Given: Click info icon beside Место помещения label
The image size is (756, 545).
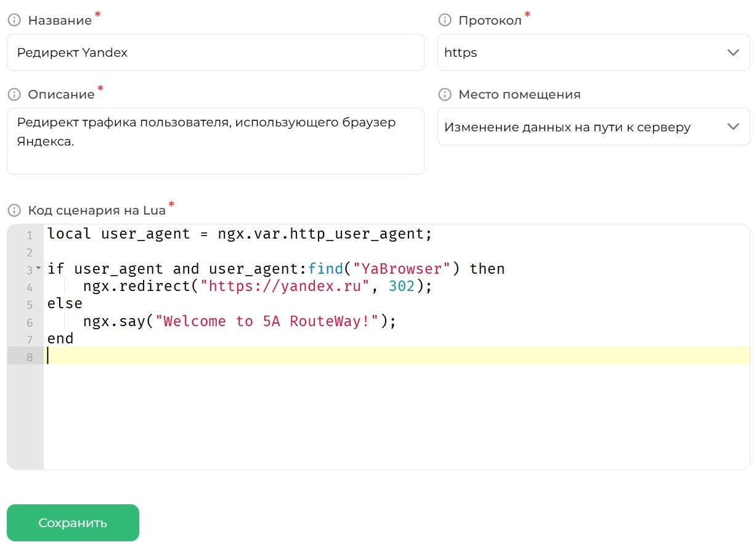Looking at the screenshot, I should click(444, 94).
